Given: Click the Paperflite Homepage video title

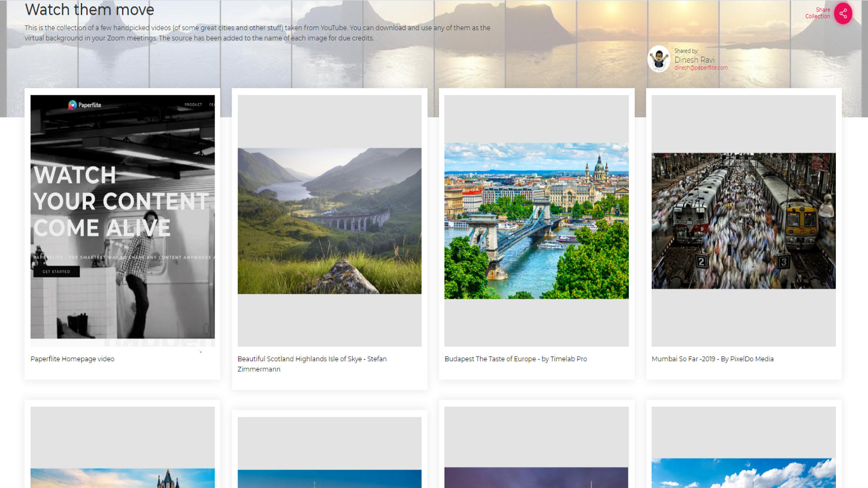Looking at the screenshot, I should coord(72,359).
